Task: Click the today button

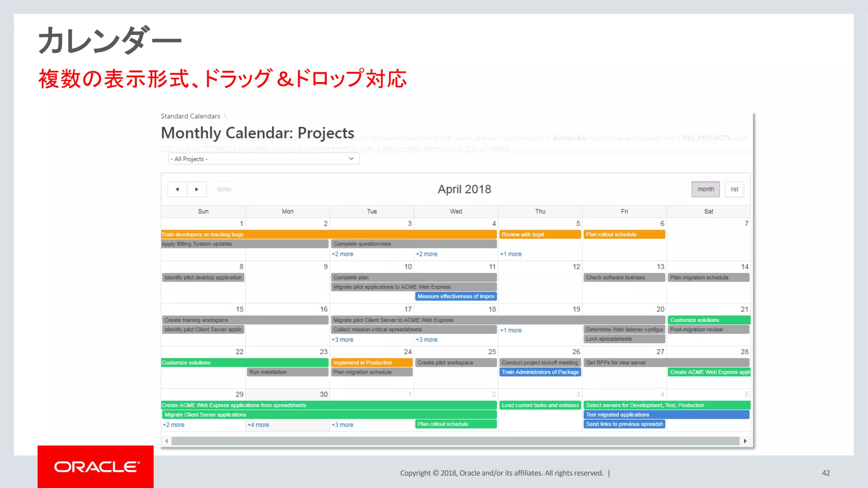Action: click(224, 189)
